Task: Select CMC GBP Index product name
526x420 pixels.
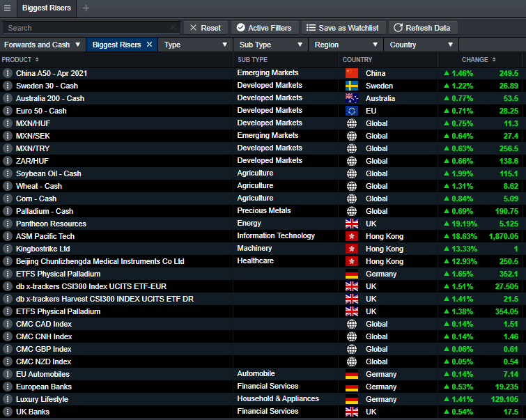Action: 44,349
